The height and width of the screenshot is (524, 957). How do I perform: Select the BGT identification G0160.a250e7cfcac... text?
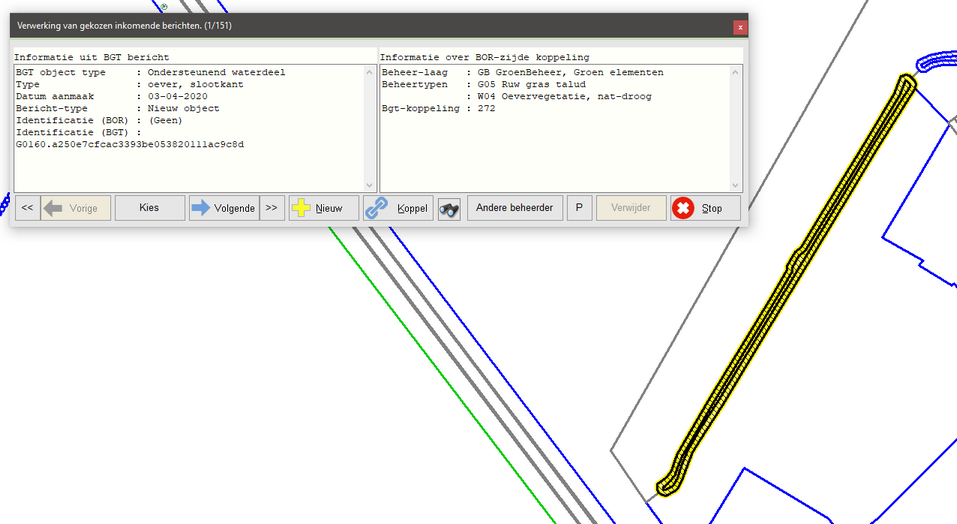[130, 145]
